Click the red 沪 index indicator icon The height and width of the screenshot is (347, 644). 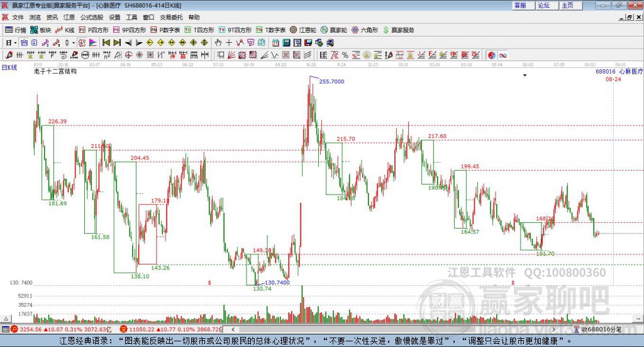tap(14, 329)
